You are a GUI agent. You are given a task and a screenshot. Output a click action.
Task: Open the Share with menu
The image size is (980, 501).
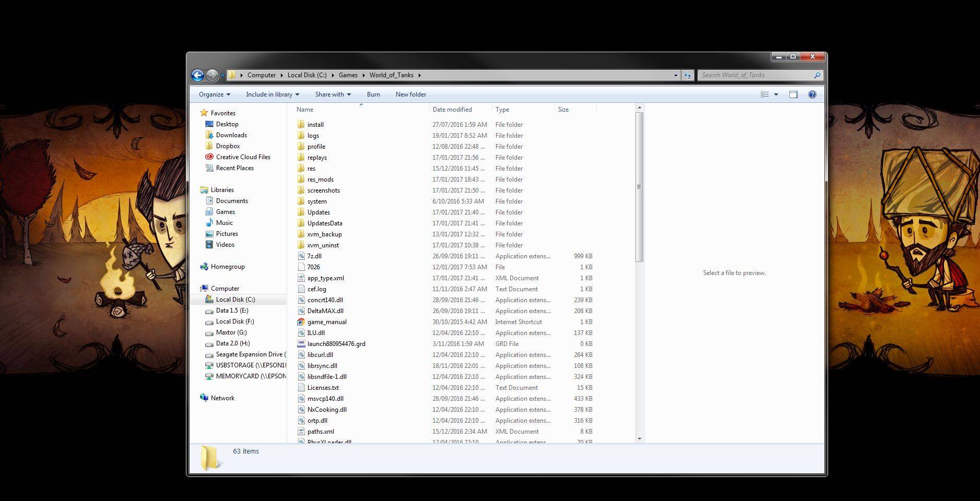[x=333, y=94]
